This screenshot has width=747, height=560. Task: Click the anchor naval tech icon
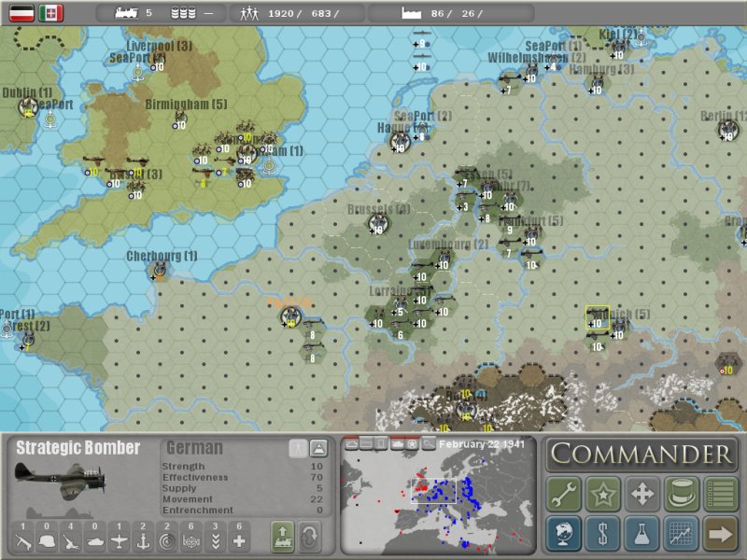[142, 538]
